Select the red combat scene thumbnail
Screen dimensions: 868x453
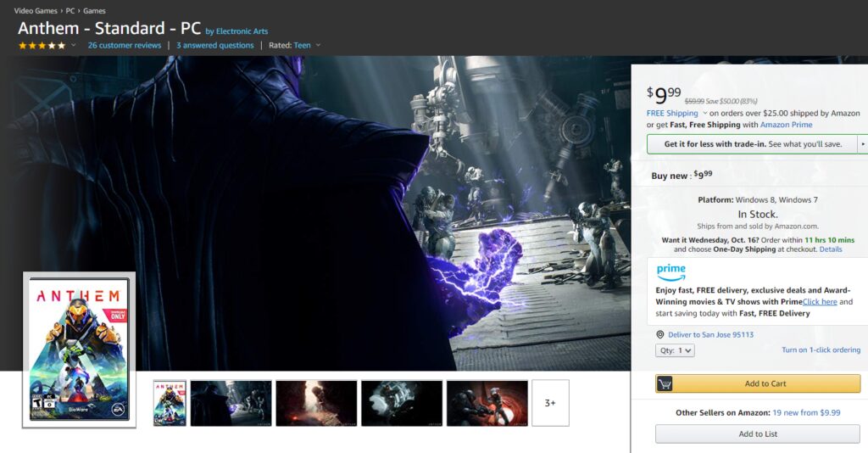tap(487, 403)
